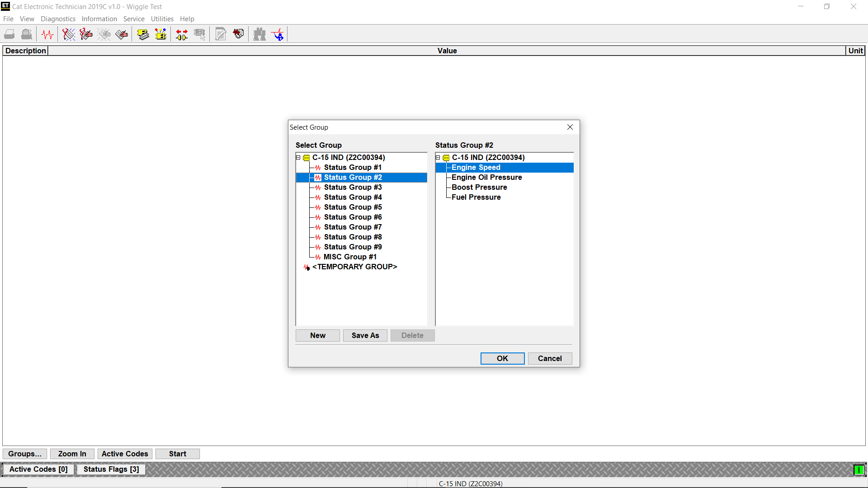Click the Logged Diagnostic Codes toolbar icon
Viewport: 868px width, 488px height.
click(86, 34)
